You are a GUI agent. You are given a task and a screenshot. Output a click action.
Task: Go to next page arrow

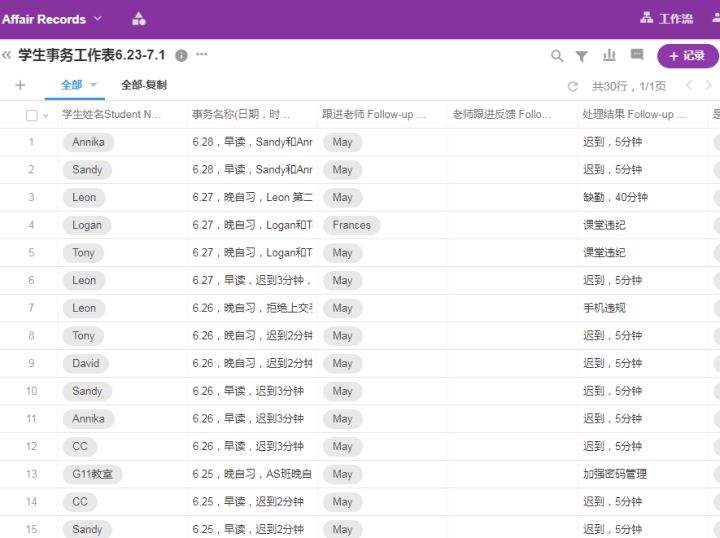(710, 86)
